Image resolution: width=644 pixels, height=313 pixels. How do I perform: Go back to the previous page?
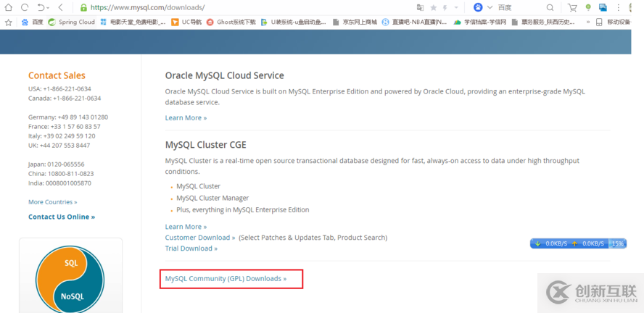[61, 7]
